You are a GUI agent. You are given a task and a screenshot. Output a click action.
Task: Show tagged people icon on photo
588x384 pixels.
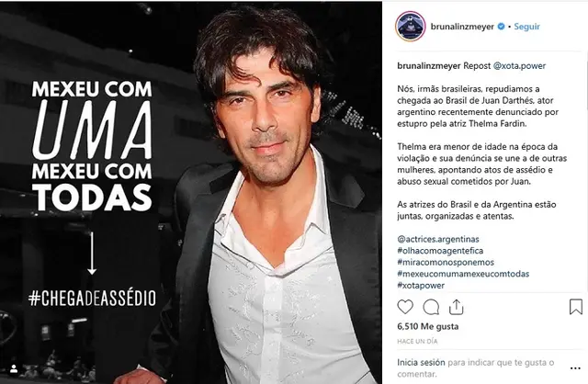pyautogui.click(x=14, y=369)
